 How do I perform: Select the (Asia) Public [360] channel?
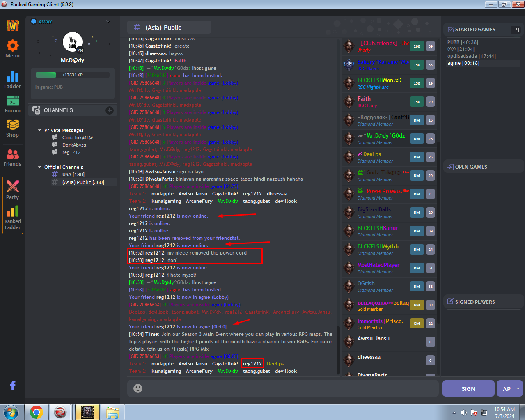(83, 182)
